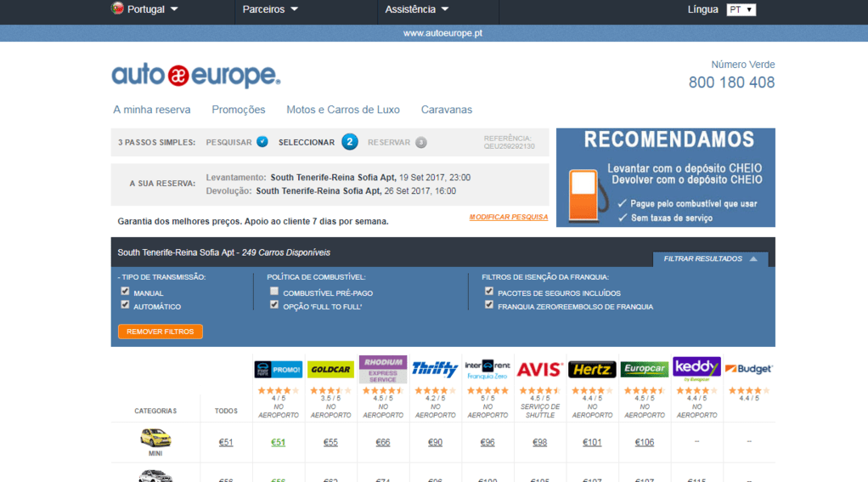Select the Hertz supplier logo
The width and height of the screenshot is (868, 482).
click(x=592, y=369)
